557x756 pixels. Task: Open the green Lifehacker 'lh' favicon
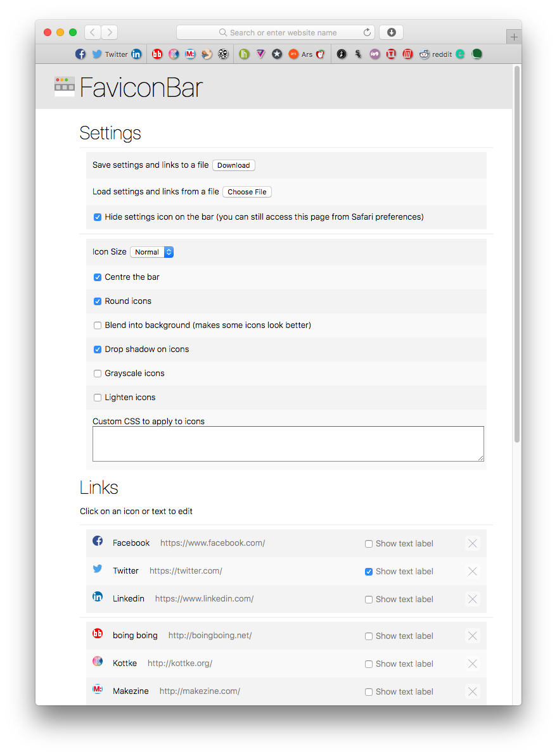(244, 54)
